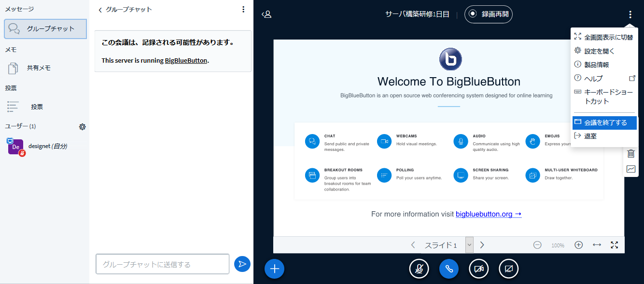Go back with the chat header chevron
644x284 pixels.
[100, 10]
